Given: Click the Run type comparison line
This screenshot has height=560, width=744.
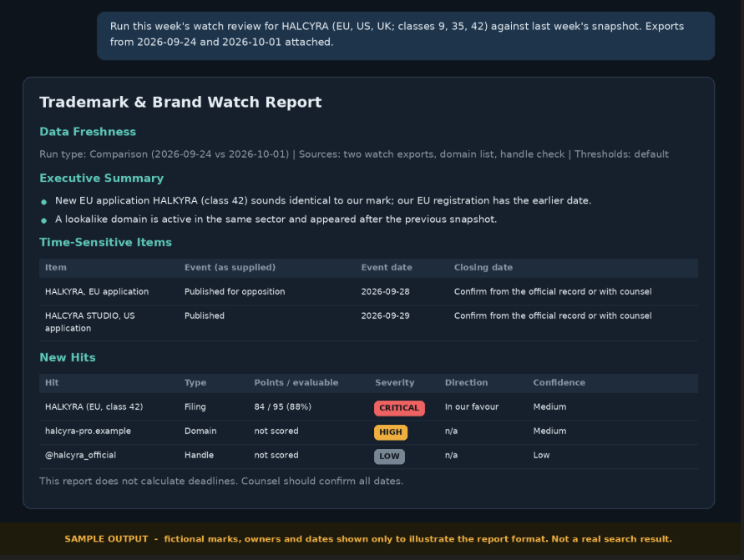Looking at the screenshot, I should [x=354, y=154].
